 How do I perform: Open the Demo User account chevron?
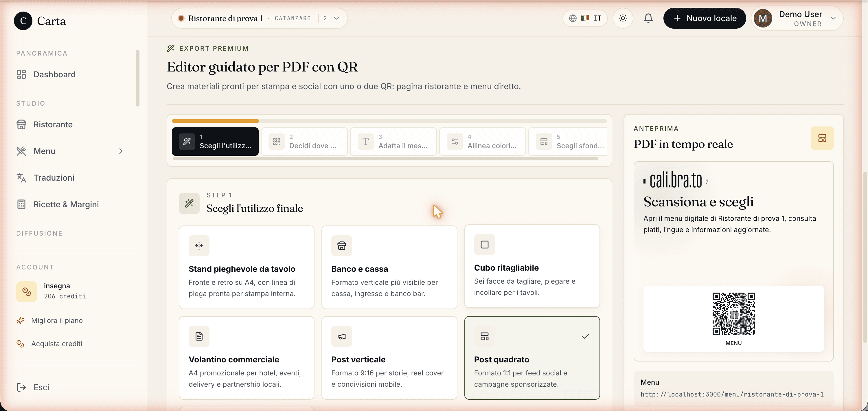833,18
